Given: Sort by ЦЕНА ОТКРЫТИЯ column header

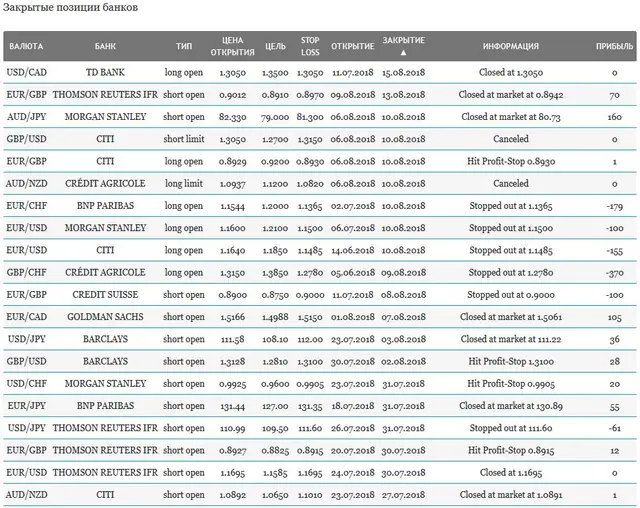Looking at the screenshot, I should pyautogui.click(x=232, y=46).
